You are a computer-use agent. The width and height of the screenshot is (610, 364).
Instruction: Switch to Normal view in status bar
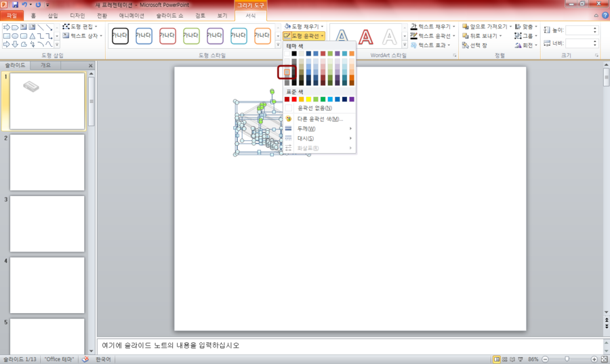497,359
